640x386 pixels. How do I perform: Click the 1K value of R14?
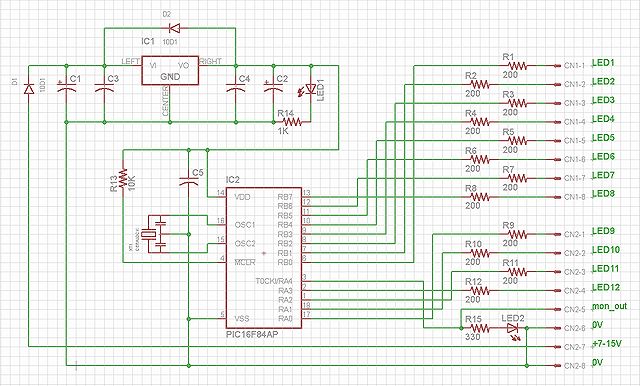283,131
